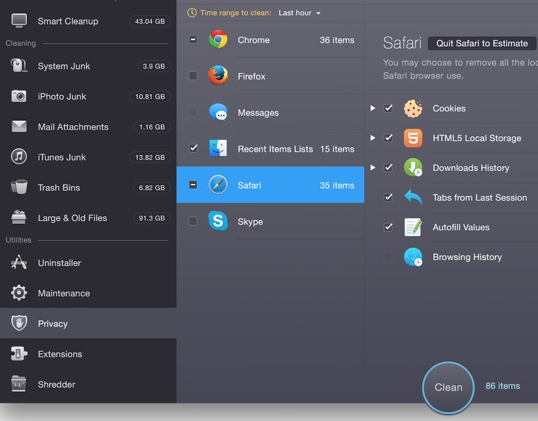Click the 6.82 GB size badge
This screenshot has width=538, height=421.
[152, 187]
